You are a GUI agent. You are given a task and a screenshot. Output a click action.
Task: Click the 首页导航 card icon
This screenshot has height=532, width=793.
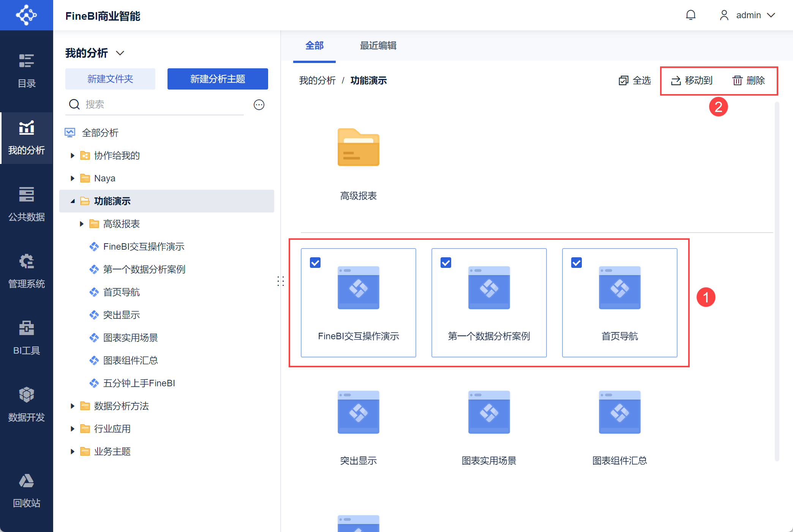tap(620, 288)
